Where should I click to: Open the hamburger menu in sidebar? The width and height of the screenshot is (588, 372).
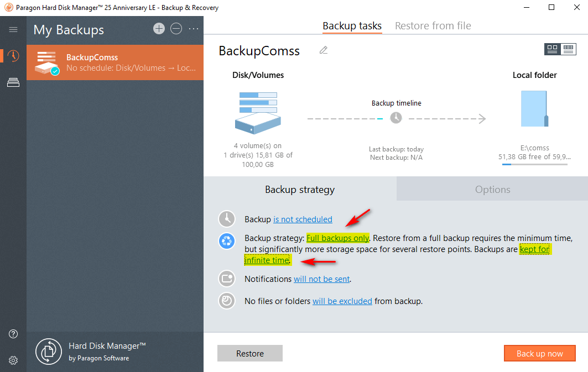(x=13, y=30)
